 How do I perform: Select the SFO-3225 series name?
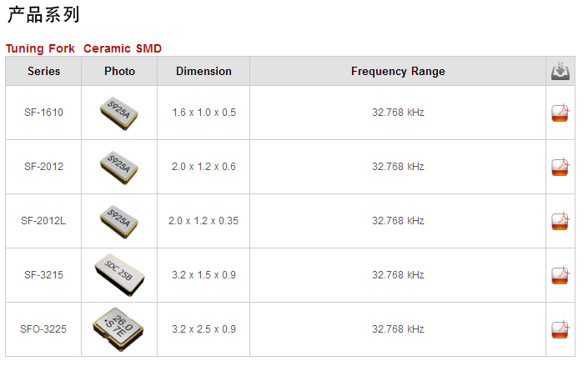click(x=43, y=329)
